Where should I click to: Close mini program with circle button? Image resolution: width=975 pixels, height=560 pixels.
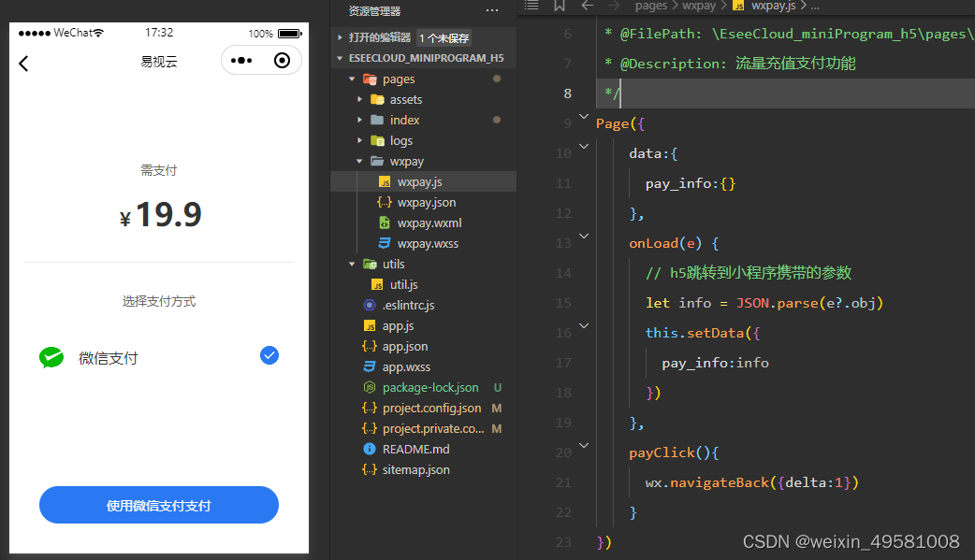pyautogui.click(x=282, y=60)
